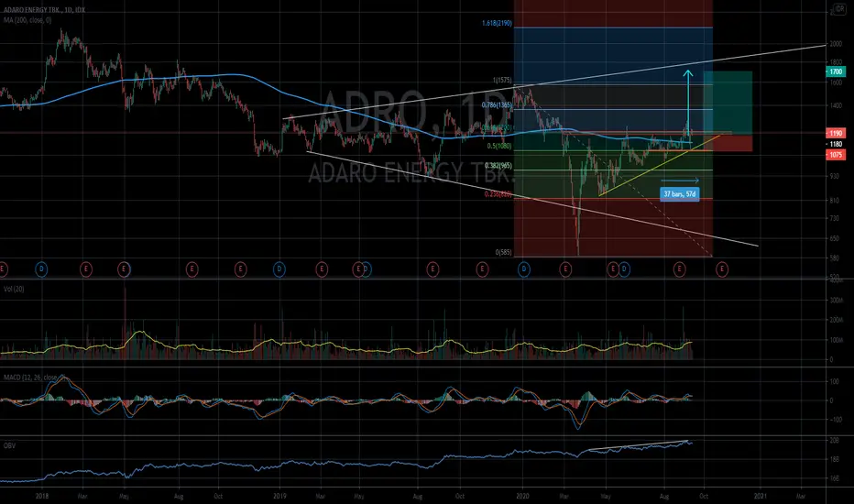The height and width of the screenshot is (504, 854).
Task: Open the dividend marker at January 2020
Action: [523, 268]
